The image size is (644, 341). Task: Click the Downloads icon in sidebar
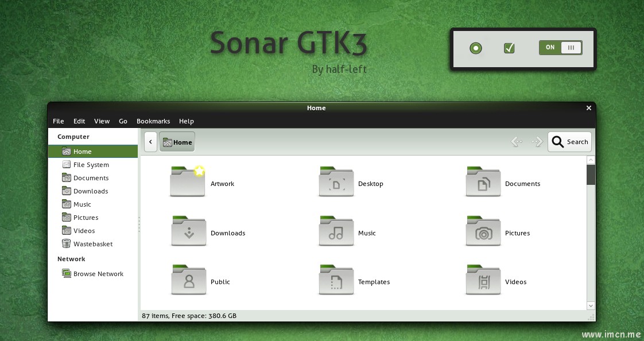(66, 191)
